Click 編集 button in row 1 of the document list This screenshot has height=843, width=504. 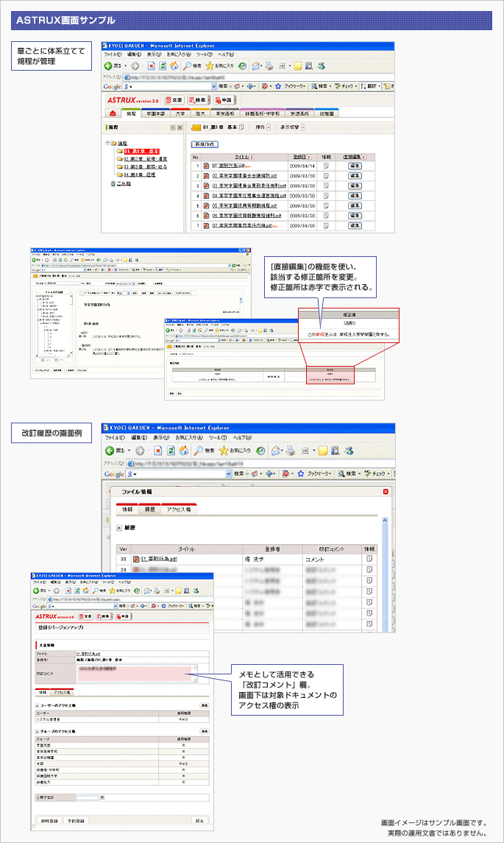[355, 166]
